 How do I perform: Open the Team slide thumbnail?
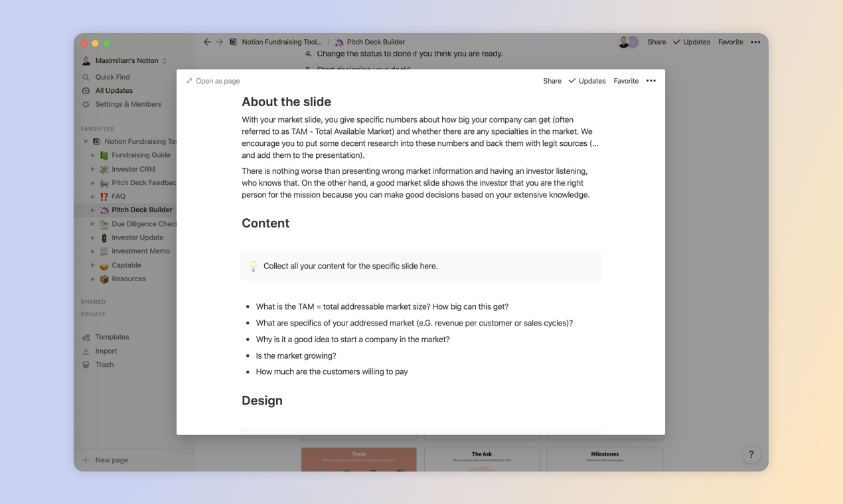coord(359,459)
